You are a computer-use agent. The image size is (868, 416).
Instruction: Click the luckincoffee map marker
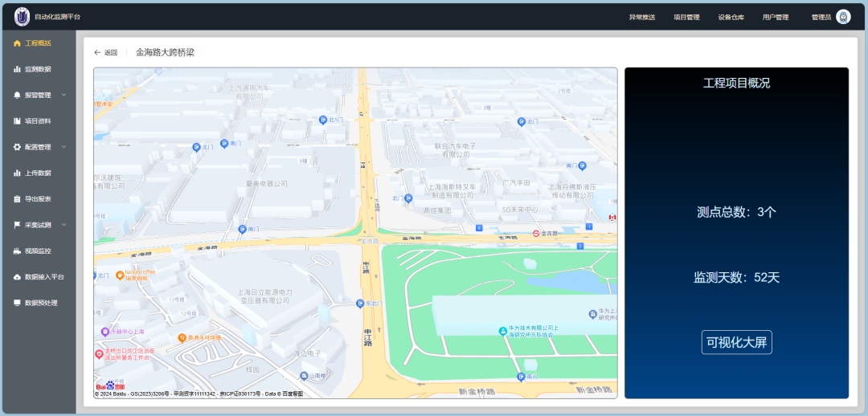(120, 275)
